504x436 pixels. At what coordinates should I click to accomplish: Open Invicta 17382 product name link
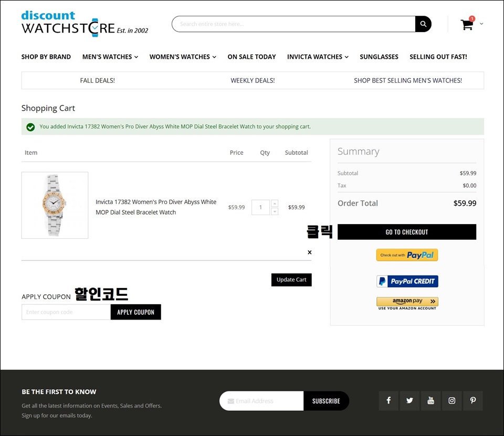156,207
